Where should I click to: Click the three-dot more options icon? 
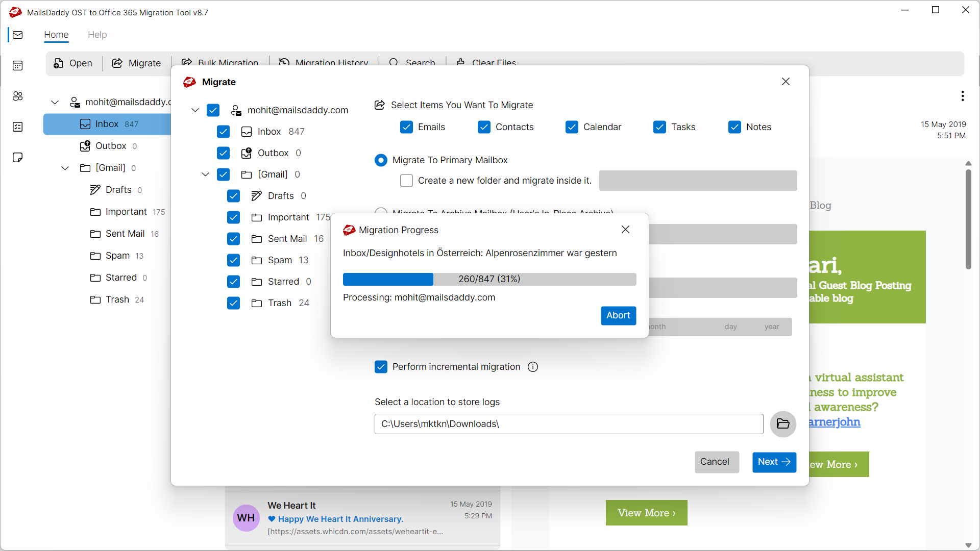(x=963, y=96)
